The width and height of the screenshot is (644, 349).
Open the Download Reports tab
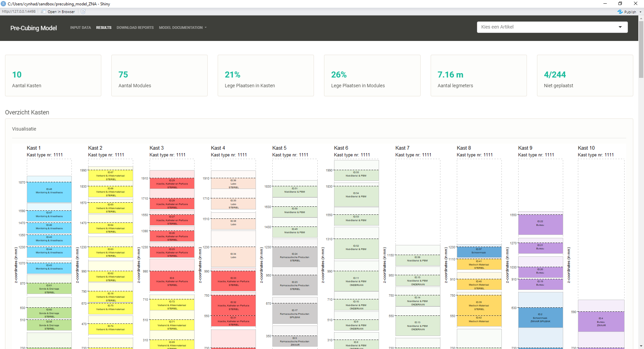coord(135,28)
